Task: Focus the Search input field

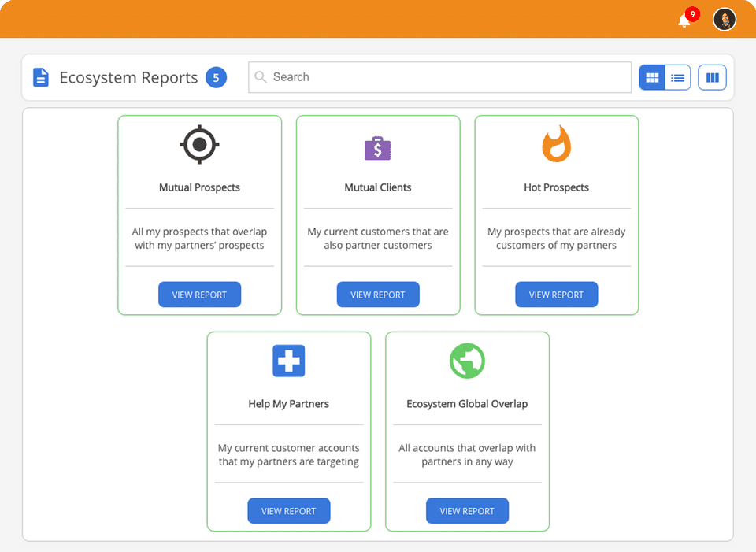Action: coord(439,77)
